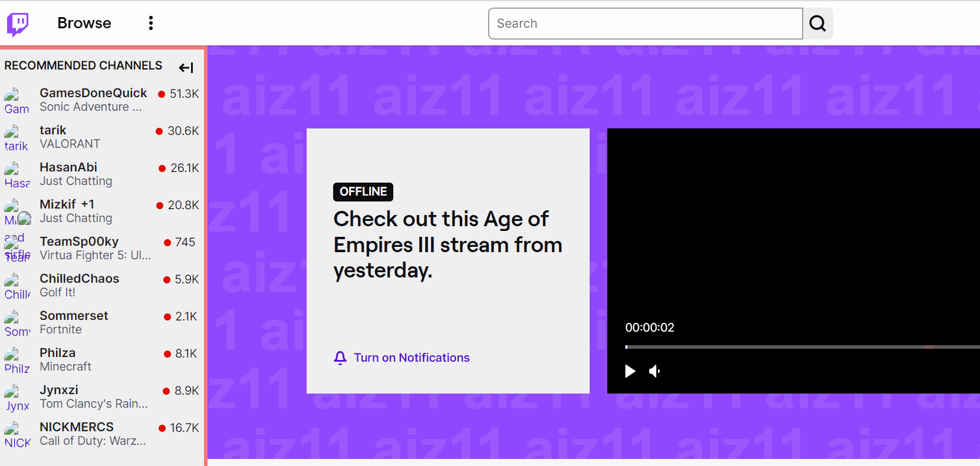Open tarik channel name
The image size is (980, 466).
click(53, 130)
